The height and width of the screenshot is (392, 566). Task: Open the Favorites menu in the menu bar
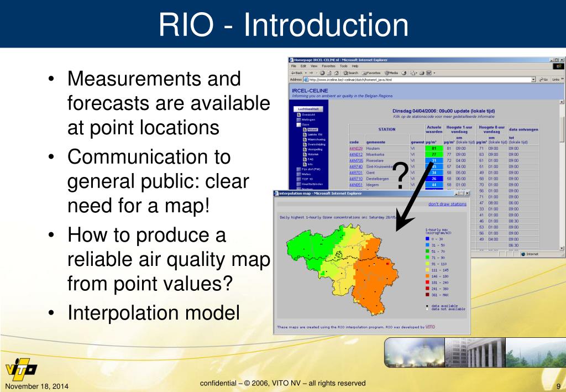(328, 66)
